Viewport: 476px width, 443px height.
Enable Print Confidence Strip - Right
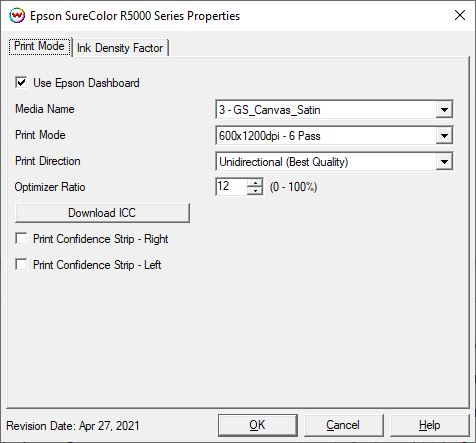(21, 239)
